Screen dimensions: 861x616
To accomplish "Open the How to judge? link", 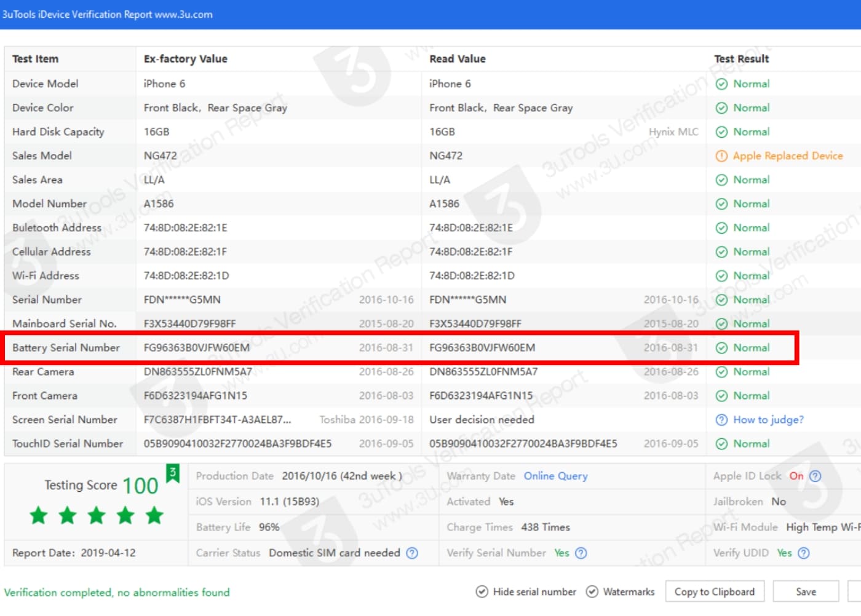I will pyautogui.click(x=768, y=420).
